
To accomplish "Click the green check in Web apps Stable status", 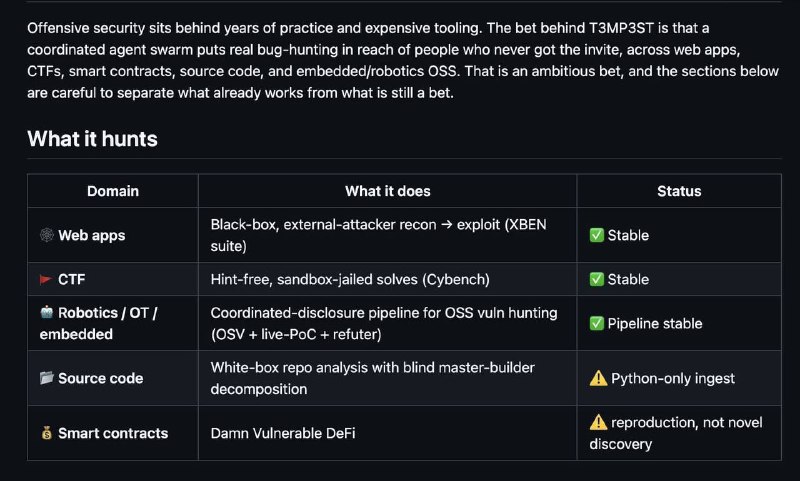I will (x=596, y=235).
